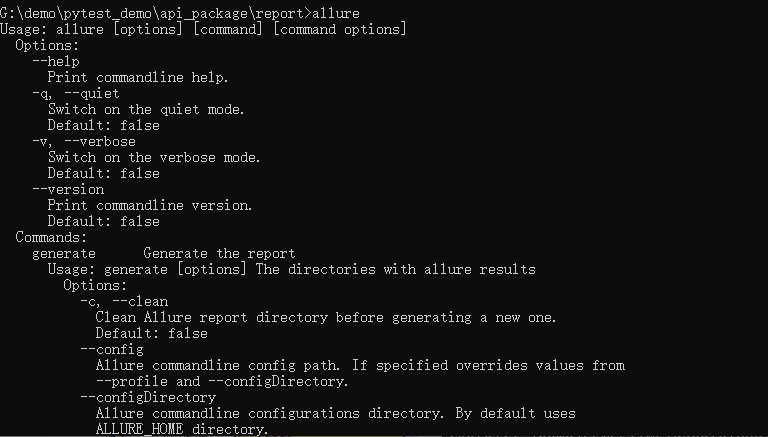Click the generate command name
Viewport: 768px width, 437px height.
tap(64, 253)
